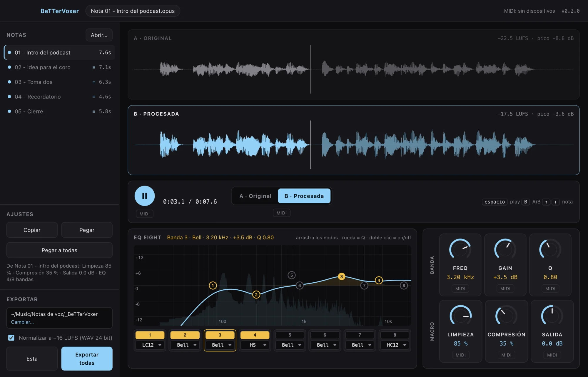Pause playback with the round pause button
This screenshot has width=588, height=377.
[x=145, y=196]
